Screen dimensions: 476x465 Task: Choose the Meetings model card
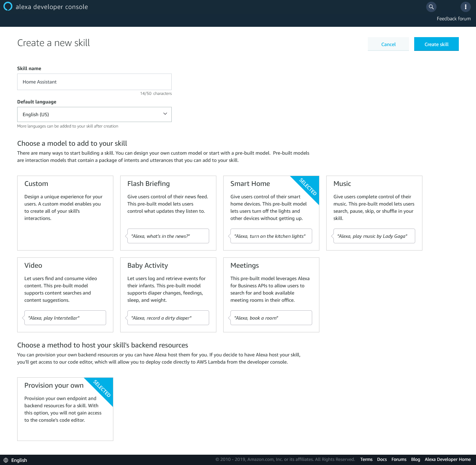(271, 295)
